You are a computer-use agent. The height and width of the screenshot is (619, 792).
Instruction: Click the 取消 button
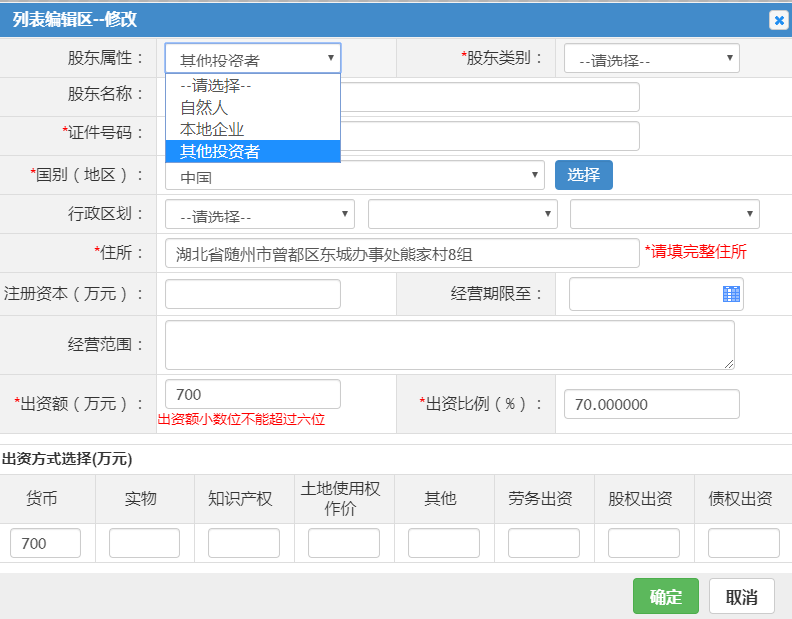741,596
